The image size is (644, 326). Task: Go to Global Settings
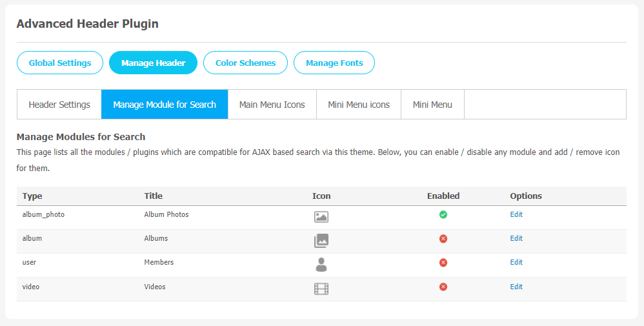tap(60, 63)
